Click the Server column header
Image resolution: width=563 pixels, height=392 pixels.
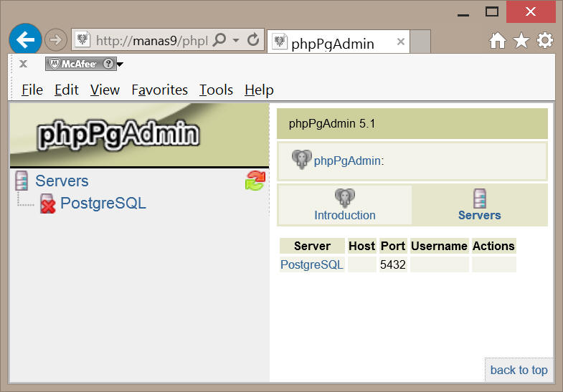point(312,246)
